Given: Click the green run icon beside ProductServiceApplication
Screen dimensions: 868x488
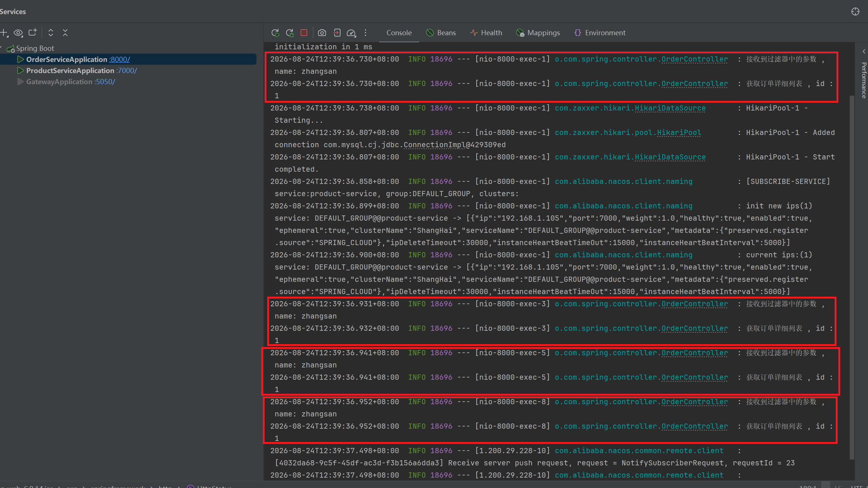Looking at the screenshot, I should (21, 70).
